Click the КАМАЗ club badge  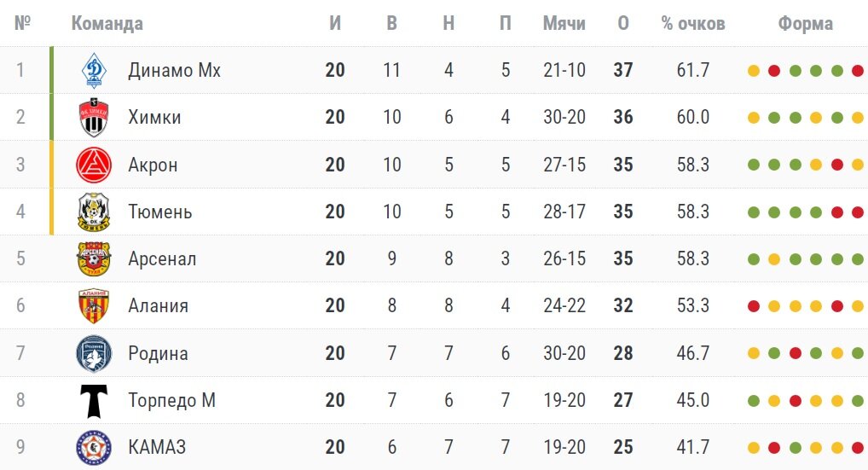click(x=94, y=447)
